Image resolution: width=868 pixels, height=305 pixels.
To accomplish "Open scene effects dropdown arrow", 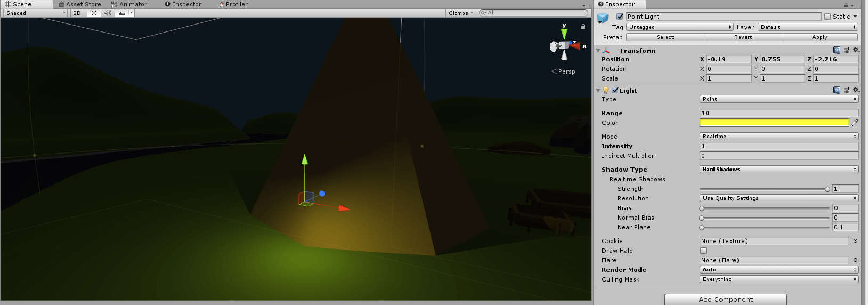I will (x=131, y=13).
